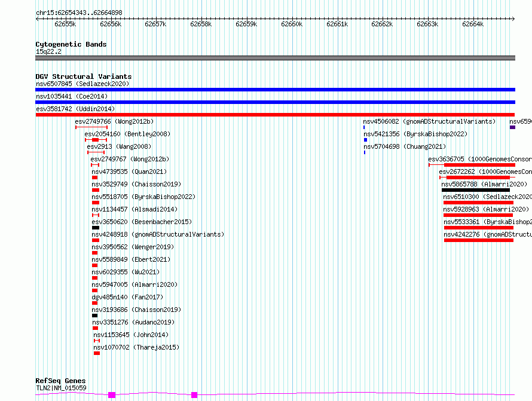Viewport: 532px width, 401px height.
Task: Click the 62661k ruler tick label
Action: [337, 24]
